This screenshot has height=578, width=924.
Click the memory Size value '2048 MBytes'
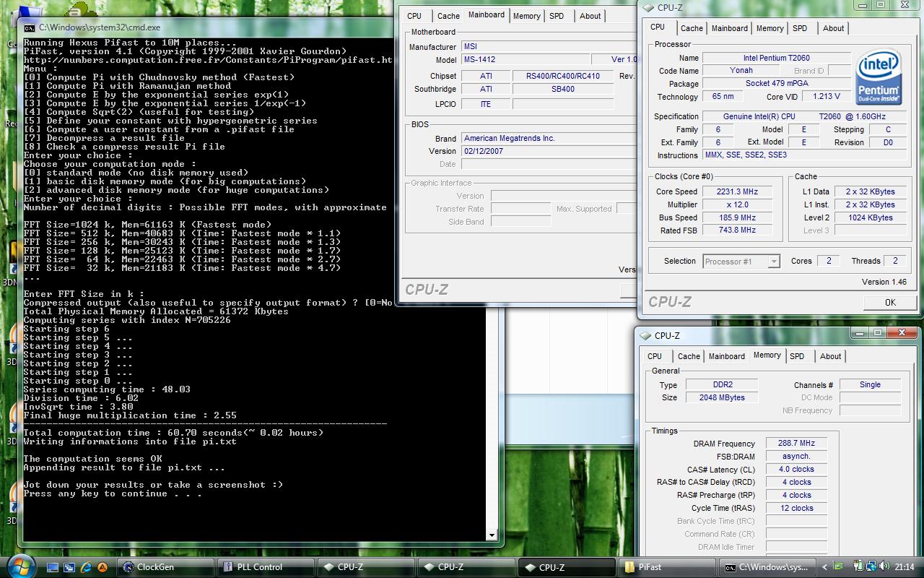[720, 397]
